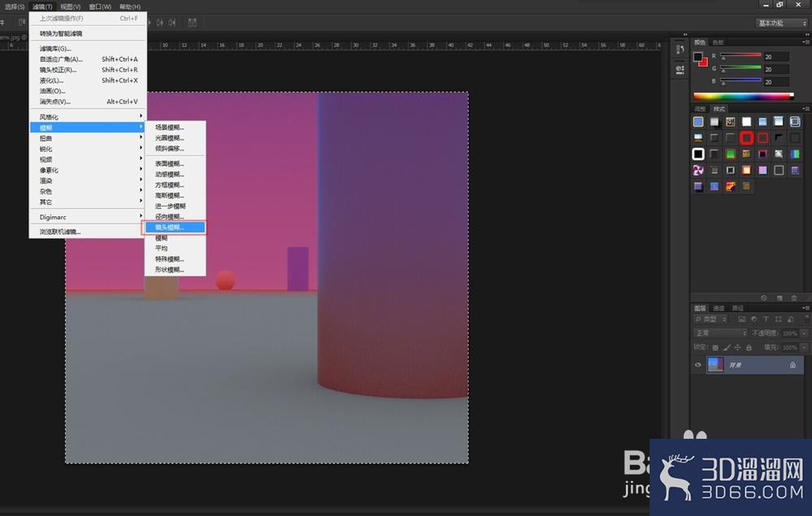Open the 窗口(W) Window menu

pos(100,7)
